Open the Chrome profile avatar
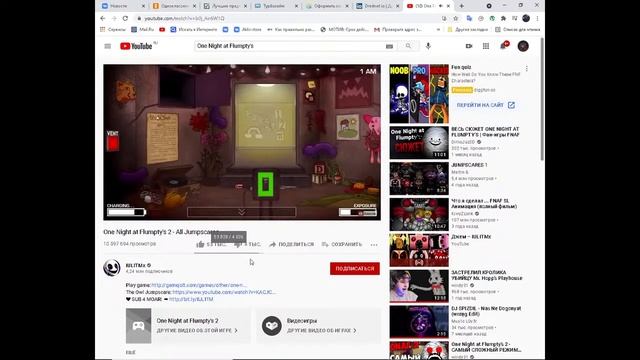Viewport: 640px width, 360px height. tap(526, 18)
